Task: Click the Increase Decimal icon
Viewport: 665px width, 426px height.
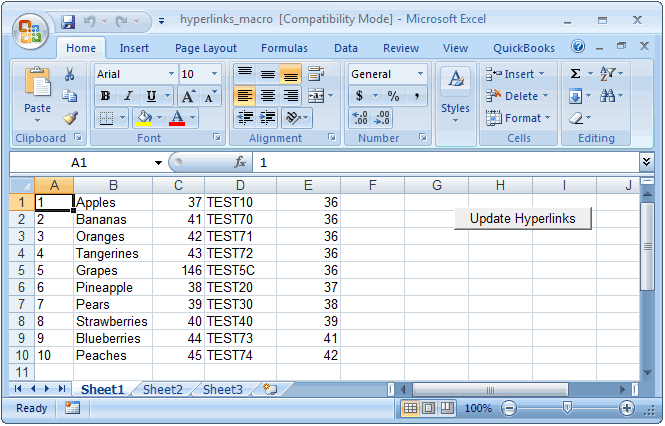Action: tap(360, 118)
